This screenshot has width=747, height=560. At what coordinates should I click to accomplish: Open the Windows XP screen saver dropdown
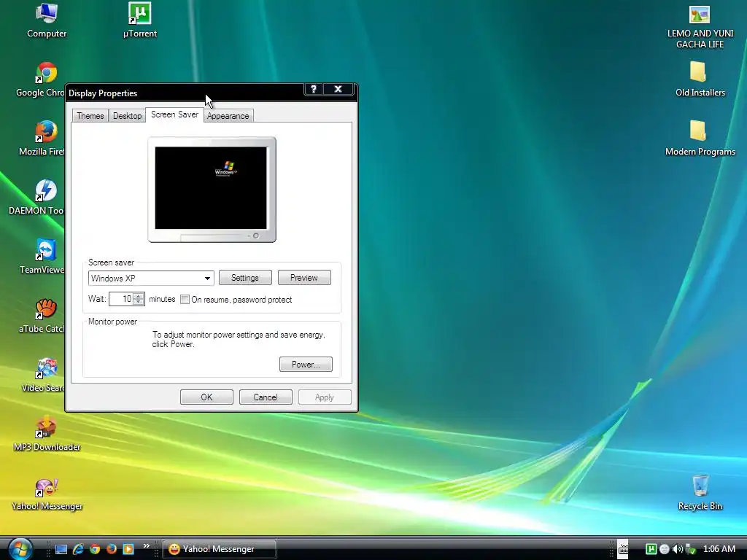pos(151,278)
